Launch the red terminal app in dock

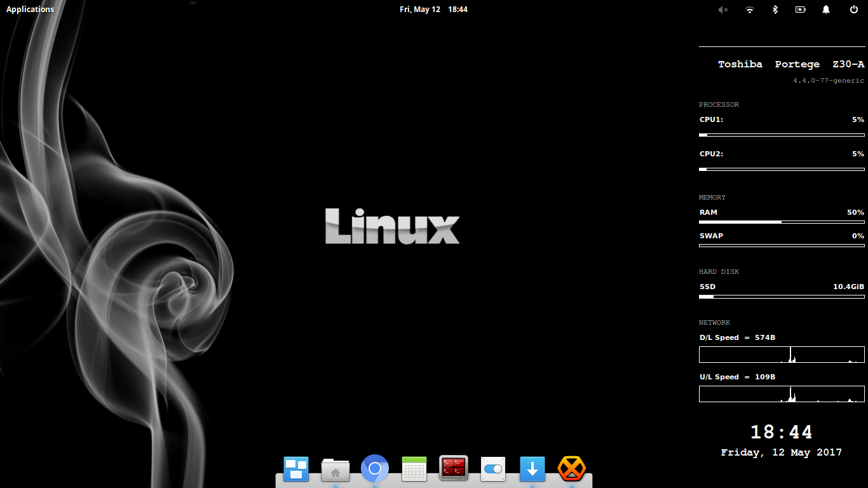pyautogui.click(x=454, y=468)
